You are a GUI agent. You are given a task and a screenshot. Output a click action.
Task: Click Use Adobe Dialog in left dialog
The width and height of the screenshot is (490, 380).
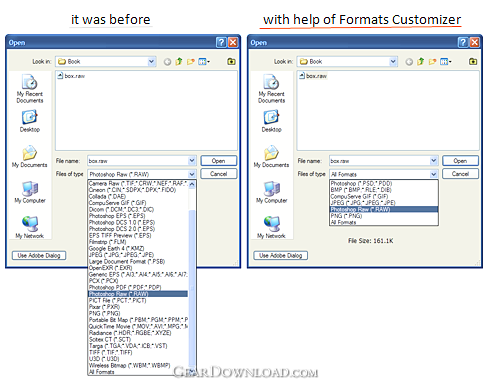tap(39, 255)
